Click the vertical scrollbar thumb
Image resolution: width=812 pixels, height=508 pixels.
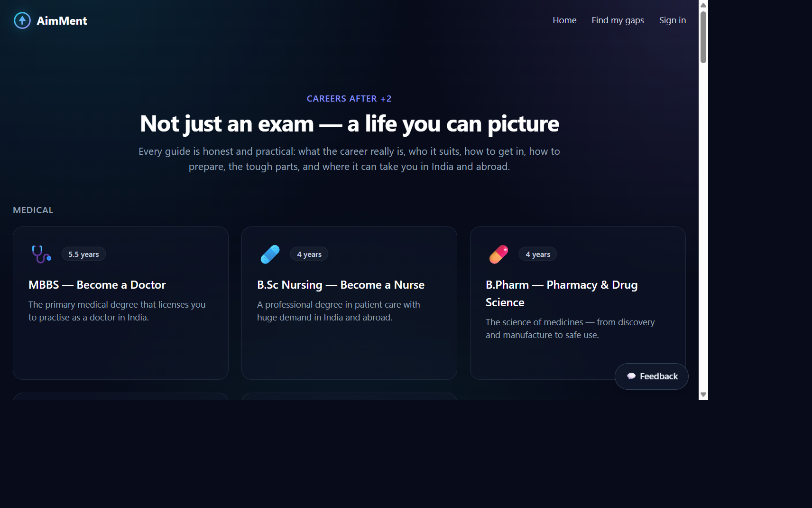703,37
